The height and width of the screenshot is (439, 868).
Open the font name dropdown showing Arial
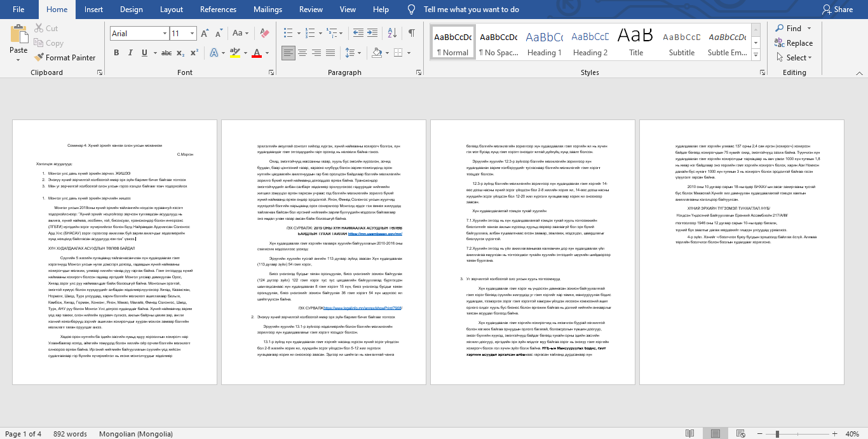coord(139,33)
